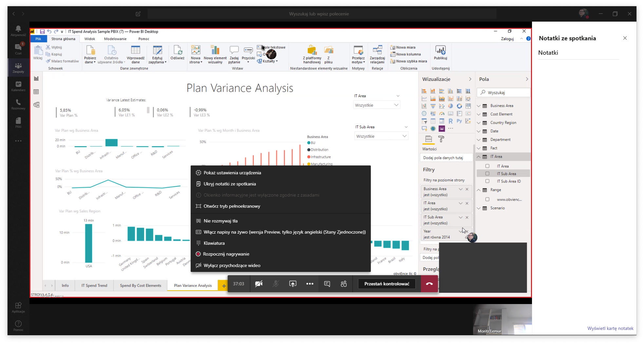Choose Wyłącz przychodzące wideo
The height and width of the screenshot is (344, 644).
coord(281,265)
